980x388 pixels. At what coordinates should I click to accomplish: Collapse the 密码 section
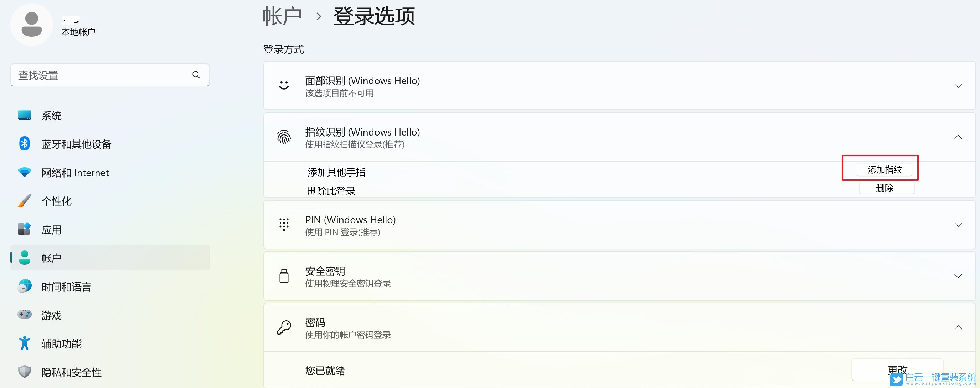(958, 327)
